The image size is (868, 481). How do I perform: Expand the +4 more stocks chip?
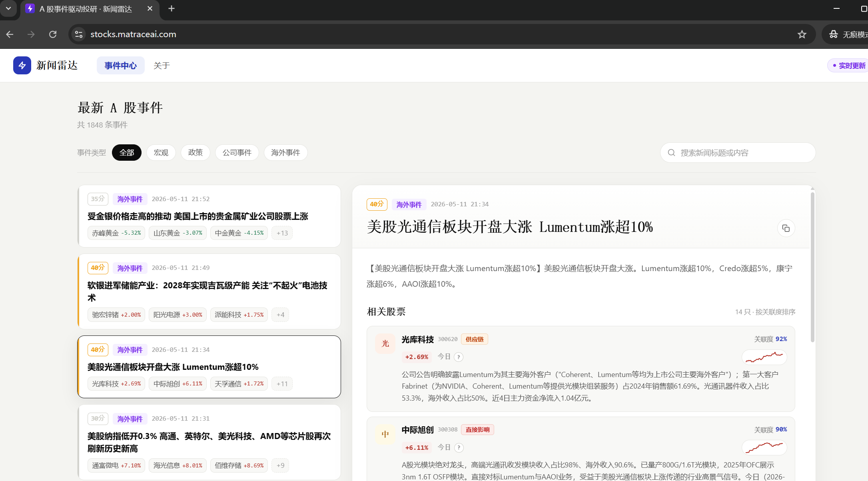click(x=280, y=315)
